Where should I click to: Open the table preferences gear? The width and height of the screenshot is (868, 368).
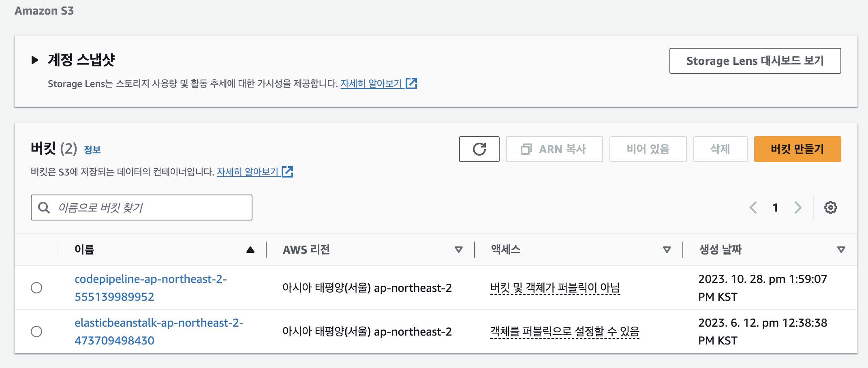(x=830, y=208)
